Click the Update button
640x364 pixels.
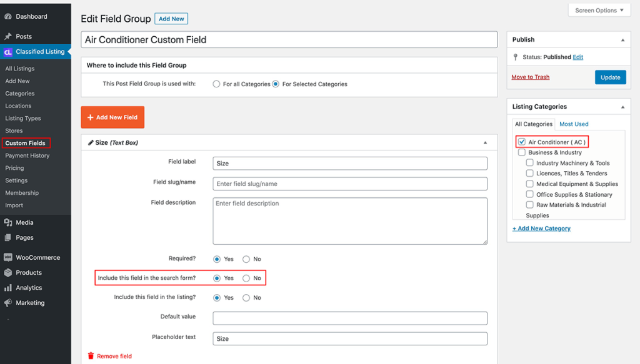point(610,77)
